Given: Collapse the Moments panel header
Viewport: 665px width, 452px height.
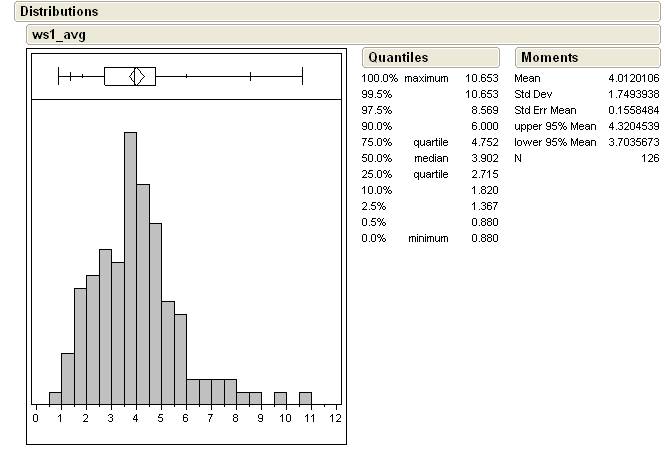Looking at the screenshot, I should 550,57.
